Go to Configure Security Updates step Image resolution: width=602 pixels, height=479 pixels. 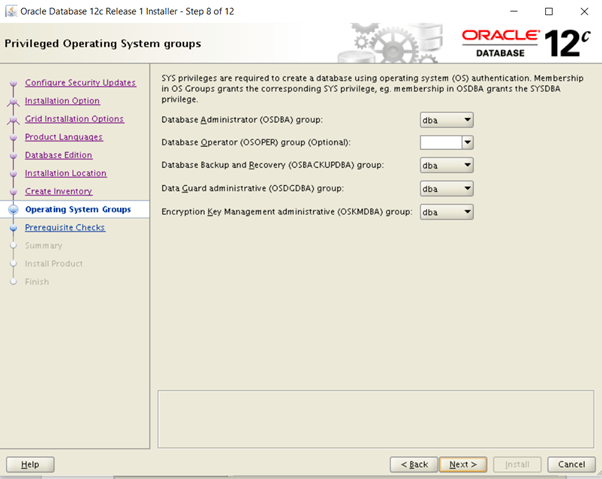point(80,82)
